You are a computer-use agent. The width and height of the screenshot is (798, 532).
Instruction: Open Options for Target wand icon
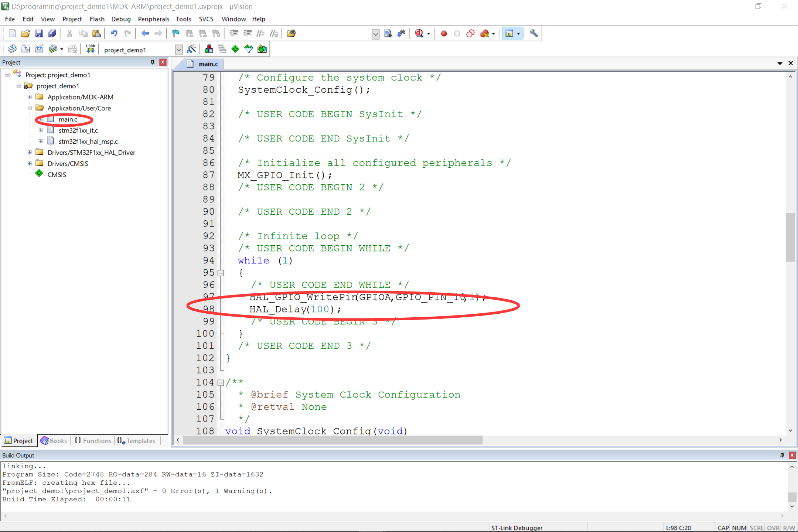tap(191, 49)
